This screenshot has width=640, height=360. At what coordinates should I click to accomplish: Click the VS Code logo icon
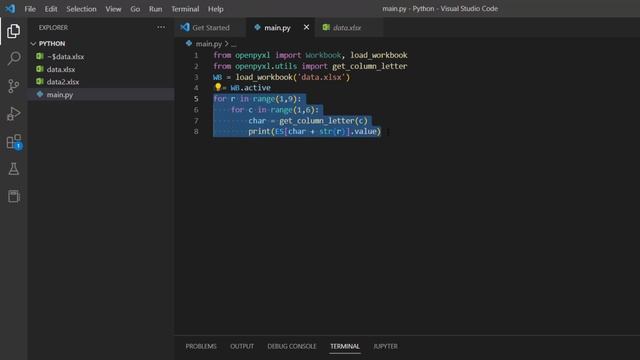10,9
